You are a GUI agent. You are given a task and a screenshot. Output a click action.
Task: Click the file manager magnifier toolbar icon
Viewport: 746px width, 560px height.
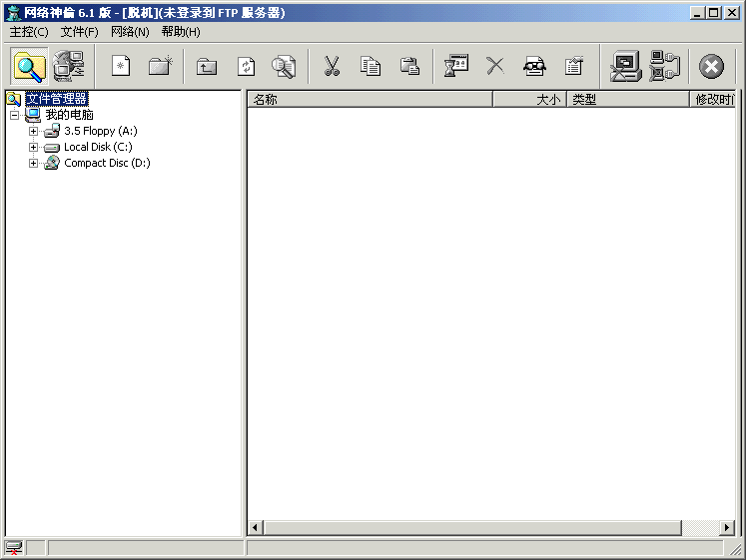tap(30, 67)
